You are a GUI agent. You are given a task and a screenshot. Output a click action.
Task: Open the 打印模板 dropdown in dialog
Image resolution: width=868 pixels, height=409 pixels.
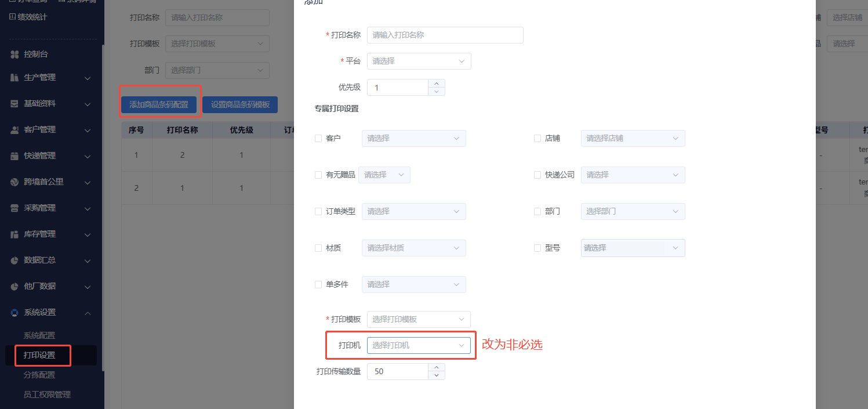pos(419,319)
